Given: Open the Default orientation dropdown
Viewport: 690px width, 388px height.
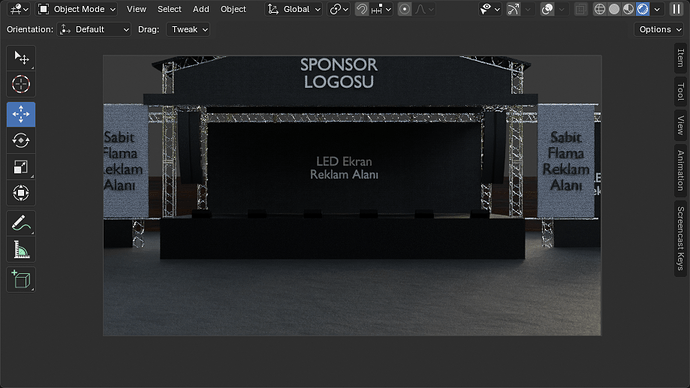Looking at the screenshot, I should [94, 29].
